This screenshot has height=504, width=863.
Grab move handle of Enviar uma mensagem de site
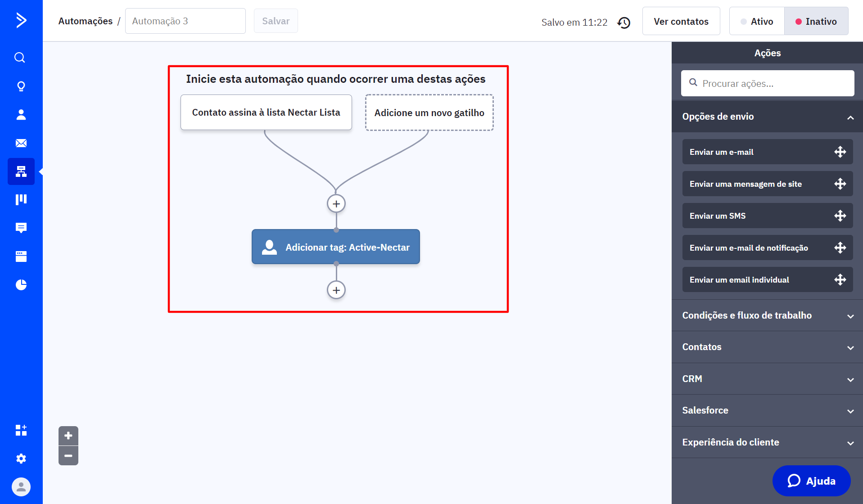pyautogui.click(x=840, y=184)
